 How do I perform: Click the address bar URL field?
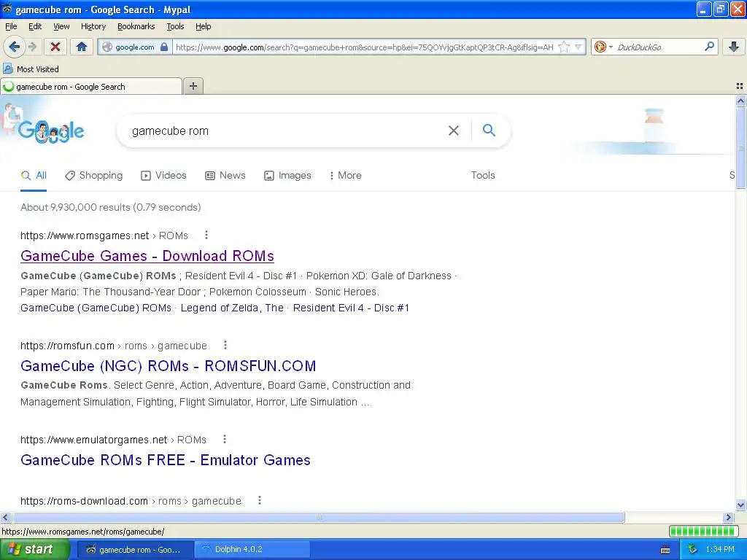364,47
